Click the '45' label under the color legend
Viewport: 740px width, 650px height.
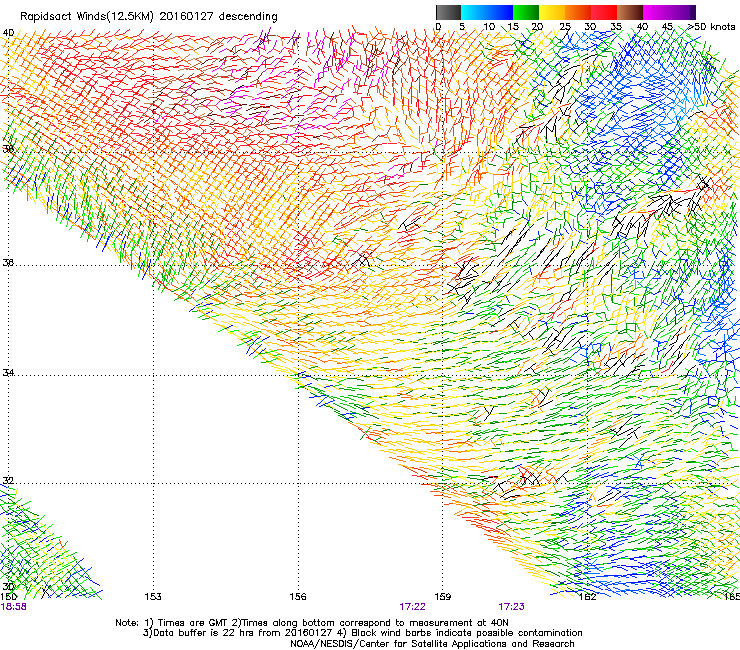tap(667, 27)
